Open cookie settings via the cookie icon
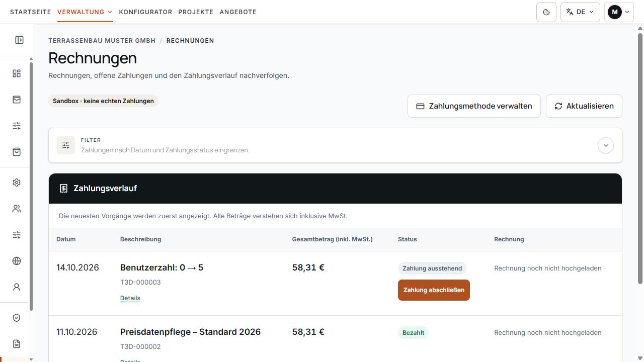 [x=546, y=12]
